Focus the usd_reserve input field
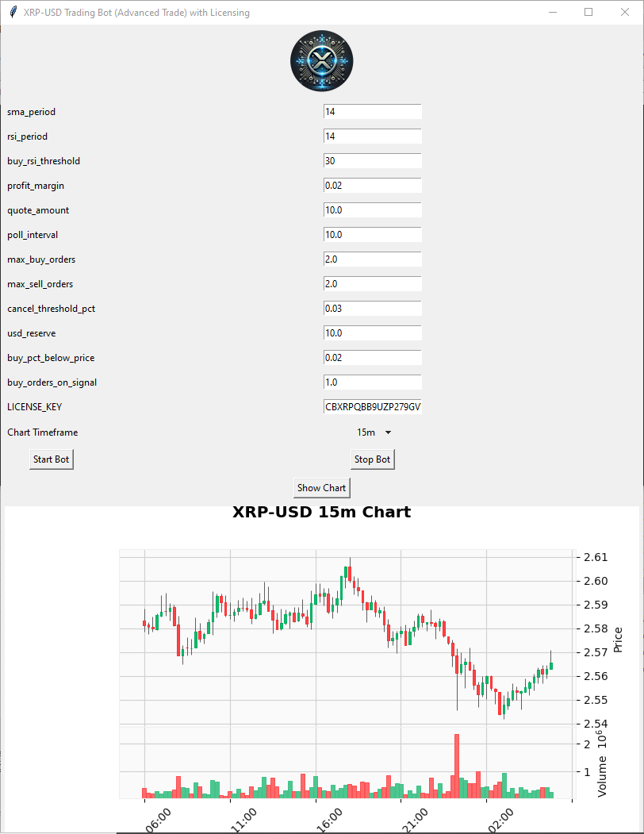The width and height of the screenshot is (644, 834). click(372, 333)
